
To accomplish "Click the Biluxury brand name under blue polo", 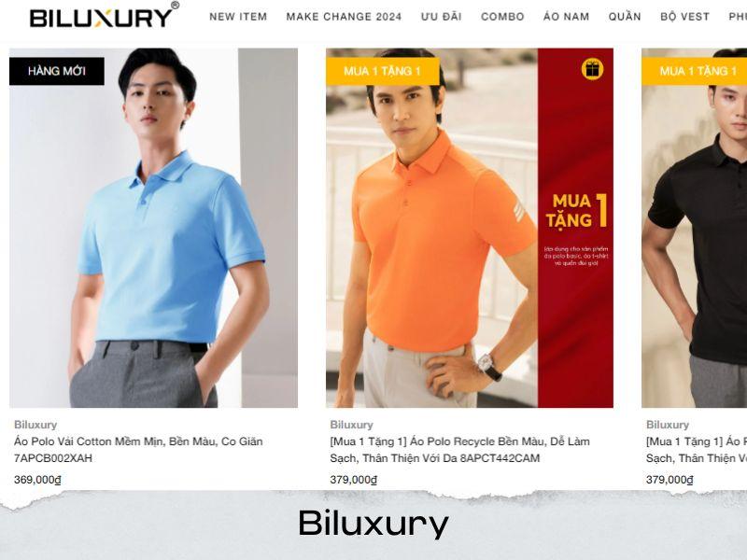I will [x=35, y=425].
